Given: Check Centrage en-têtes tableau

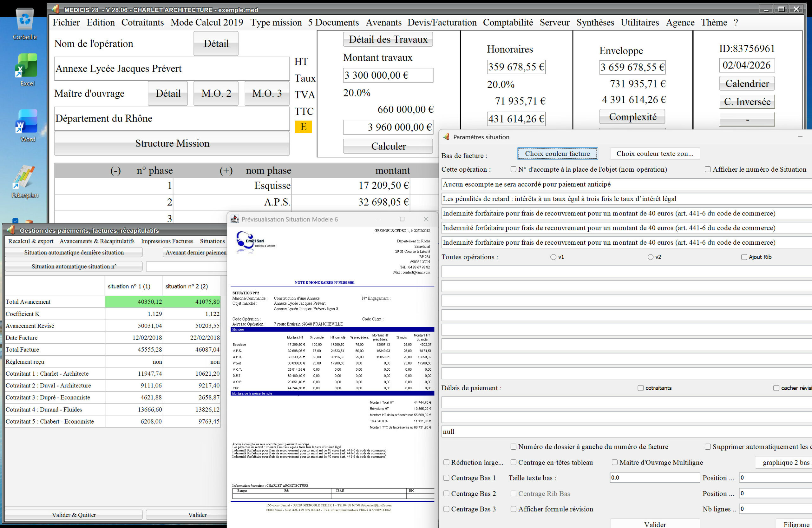Looking at the screenshot, I should pyautogui.click(x=513, y=462).
